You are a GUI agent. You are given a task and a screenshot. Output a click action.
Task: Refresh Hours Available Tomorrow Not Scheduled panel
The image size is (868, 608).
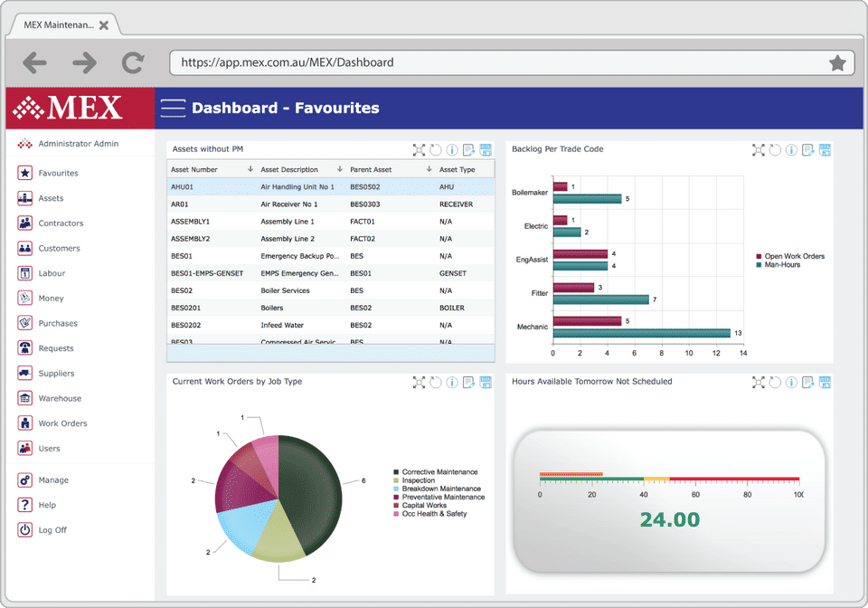(x=775, y=382)
